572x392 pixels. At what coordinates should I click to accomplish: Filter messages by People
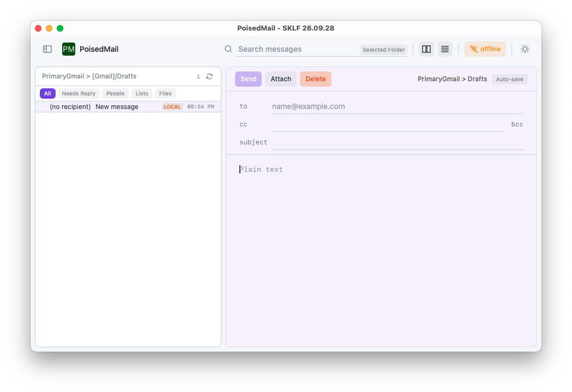click(115, 93)
